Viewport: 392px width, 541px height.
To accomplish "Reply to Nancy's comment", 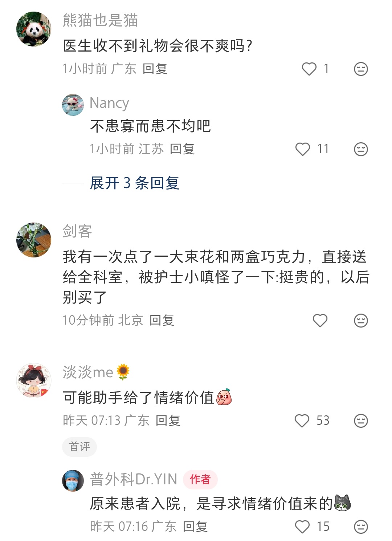I will click(182, 149).
